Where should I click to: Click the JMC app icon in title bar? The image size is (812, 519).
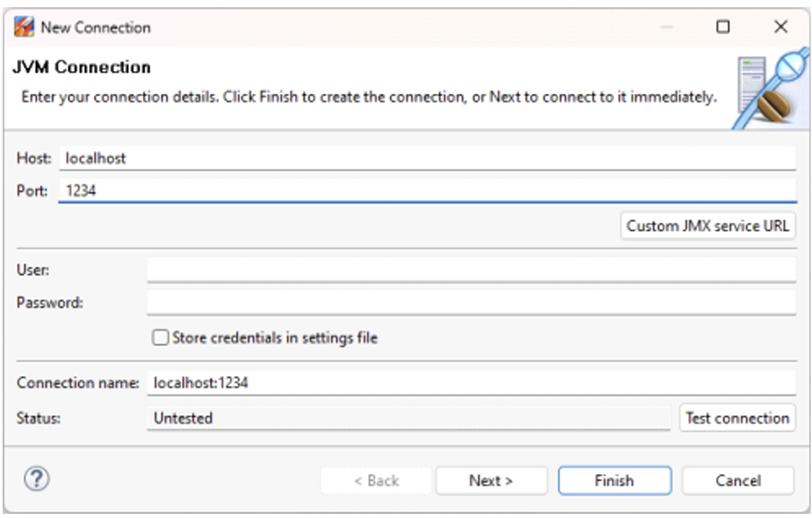coord(25,27)
